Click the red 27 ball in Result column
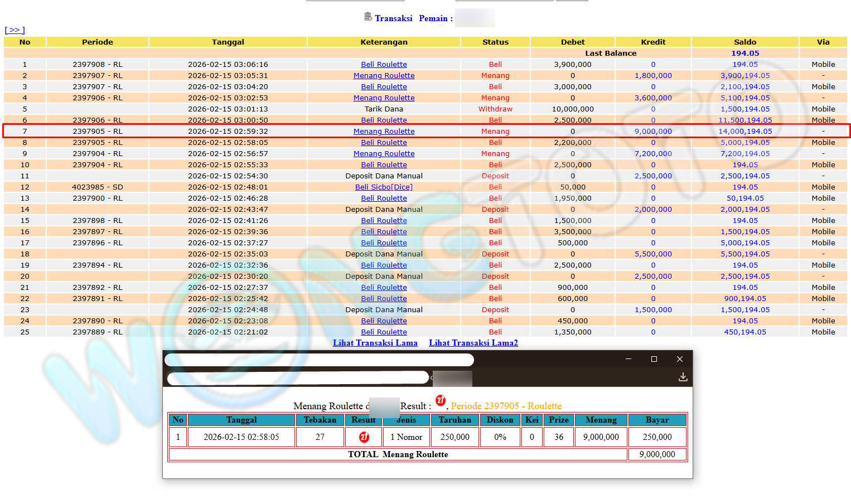This screenshot has height=504, width=851. tap(364, 437)
